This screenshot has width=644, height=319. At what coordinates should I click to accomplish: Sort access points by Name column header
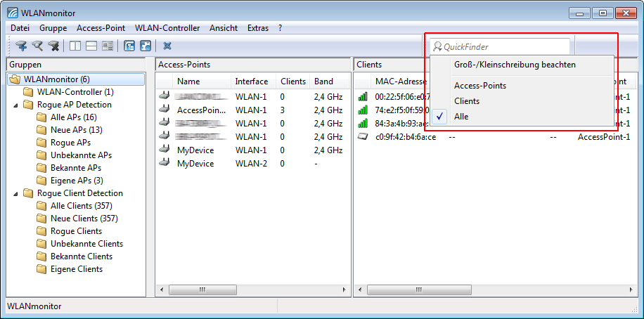pyautogui.click(x=188, y=82)
